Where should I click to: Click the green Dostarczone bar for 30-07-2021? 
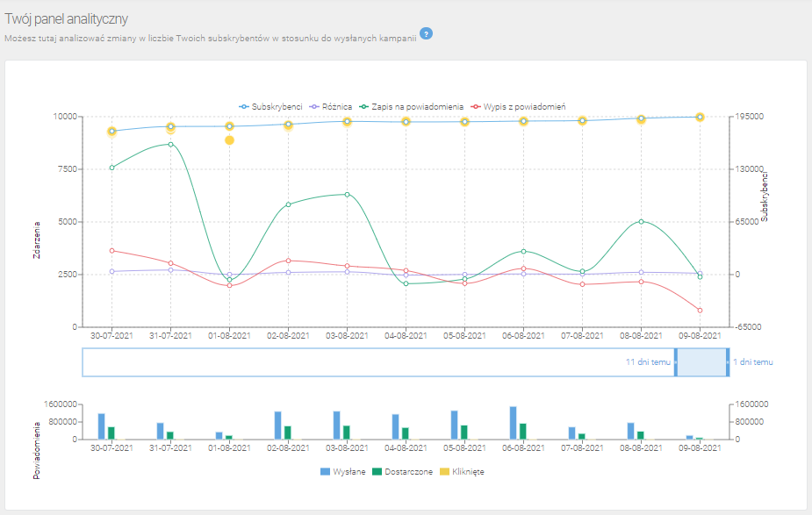[x=111, y=433]
